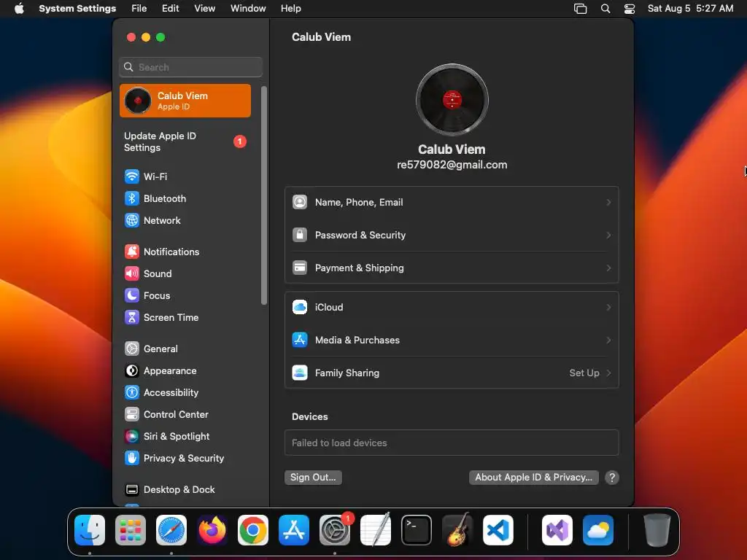The image size is (747, 560).
Task: Launch Safari from the Dock
Action: click(x=171, y=530)
